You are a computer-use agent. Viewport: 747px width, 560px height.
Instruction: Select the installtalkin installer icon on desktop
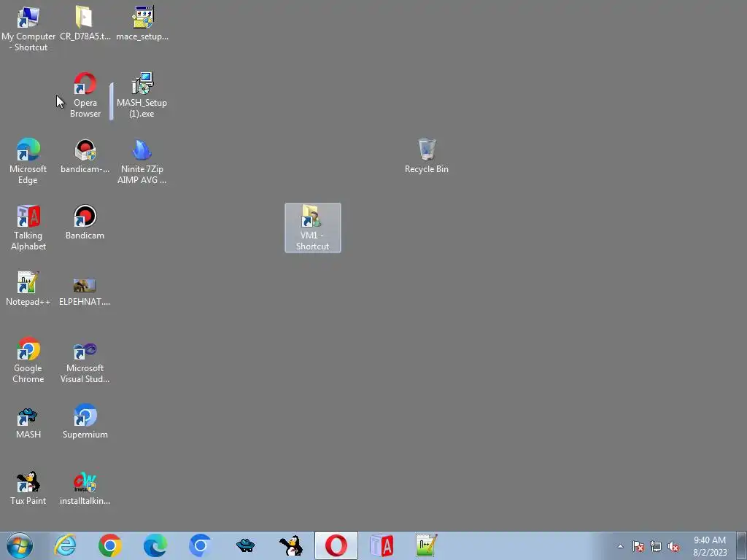click(x=85, y=488)
